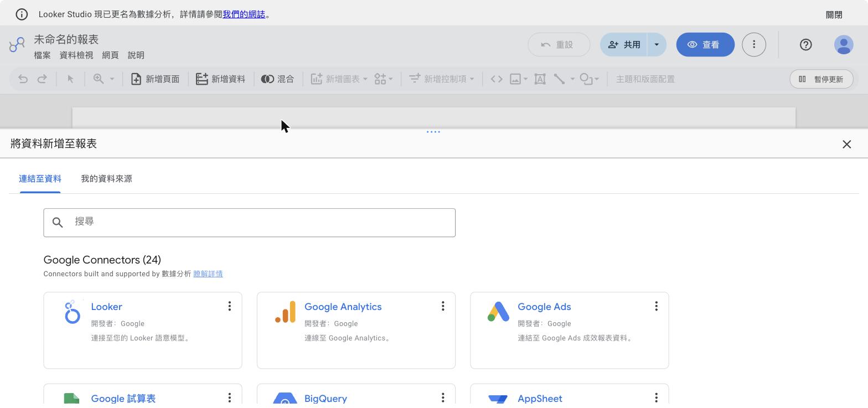Open the 說明 menu
Screen dimensions: 868x408
[136, 55]
